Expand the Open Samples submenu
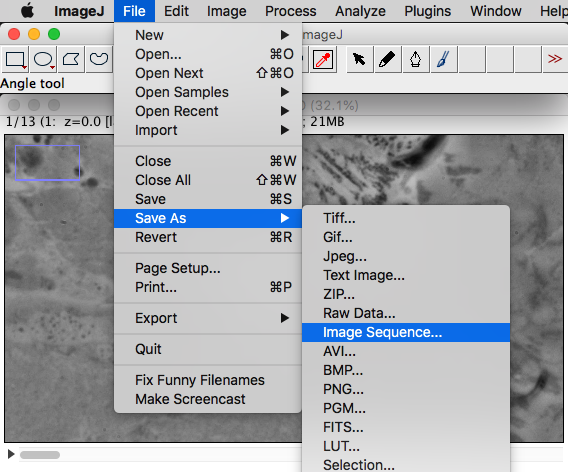The width and height of the screenshot is (568, 472). click(208, 92)
